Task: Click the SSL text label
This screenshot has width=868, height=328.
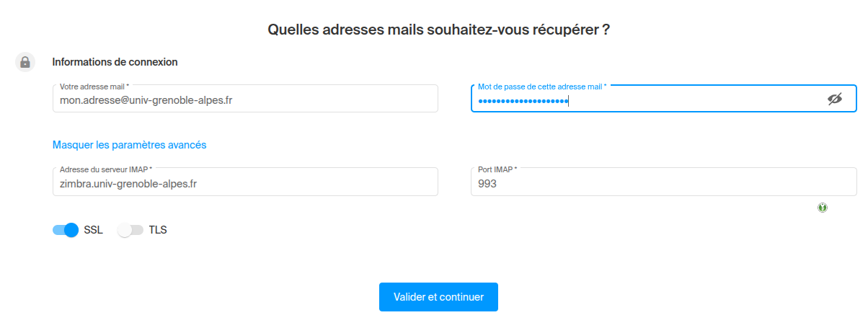Action: [94, 231]
